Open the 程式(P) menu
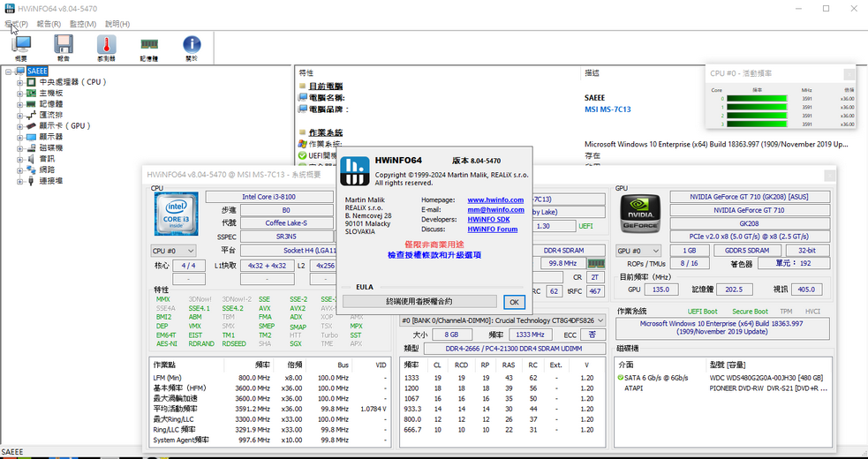 16,24
